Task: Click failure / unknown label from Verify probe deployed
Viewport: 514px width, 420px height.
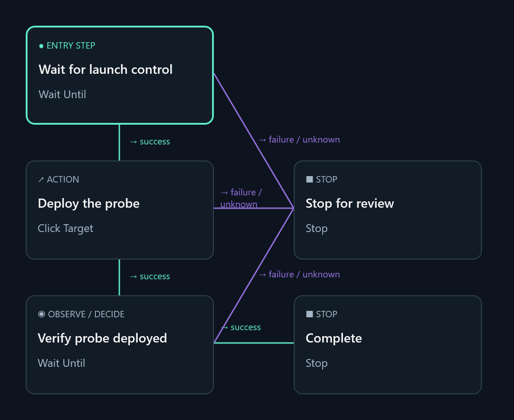Action: coord(299,274)
